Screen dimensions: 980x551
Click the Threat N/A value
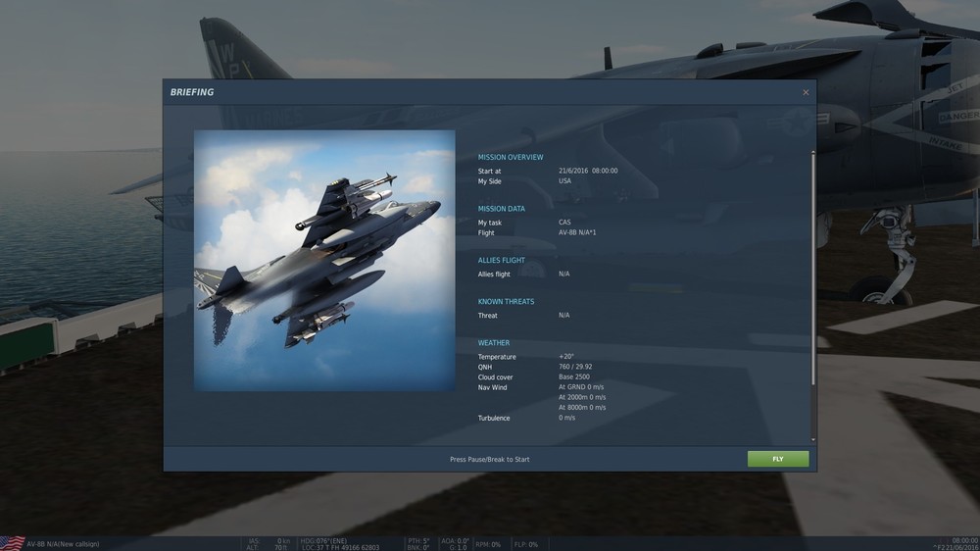pyautogui.click(x=563, y=316)
